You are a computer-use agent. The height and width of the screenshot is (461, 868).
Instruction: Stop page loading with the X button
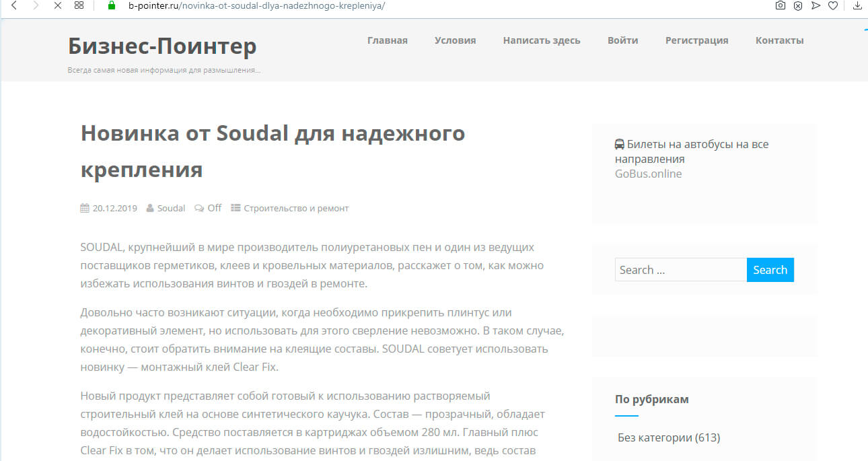click(x=57, y=5)
